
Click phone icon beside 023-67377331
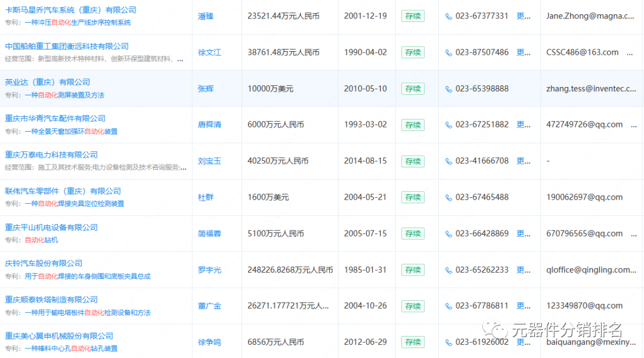tap(448, 17)
